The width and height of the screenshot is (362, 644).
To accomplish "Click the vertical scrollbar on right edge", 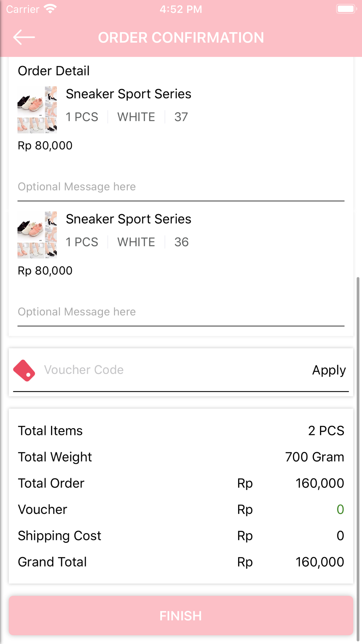I will tap(358, 456).
